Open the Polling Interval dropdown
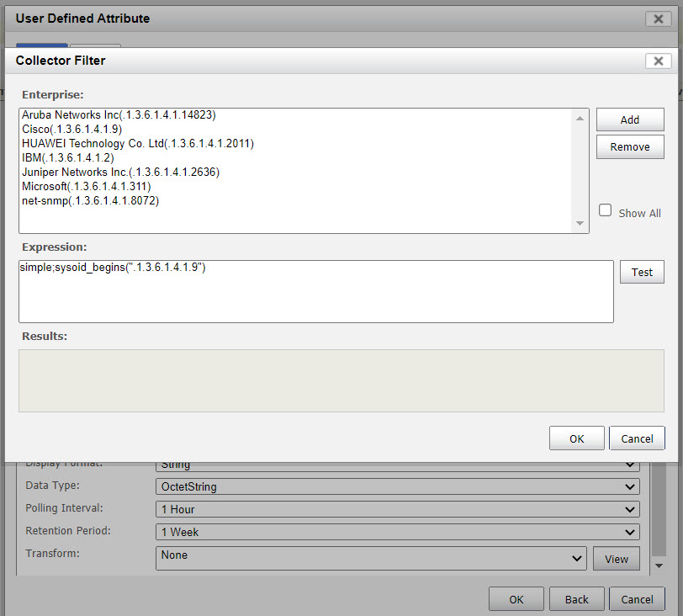Viewport: 683px width, 616px height. [398, 509]
